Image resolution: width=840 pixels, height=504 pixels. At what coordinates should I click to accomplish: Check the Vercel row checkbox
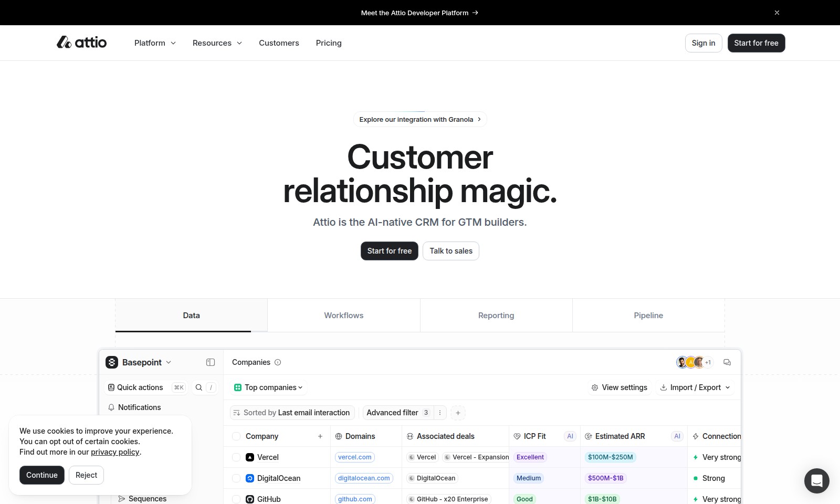pos(236,457)
